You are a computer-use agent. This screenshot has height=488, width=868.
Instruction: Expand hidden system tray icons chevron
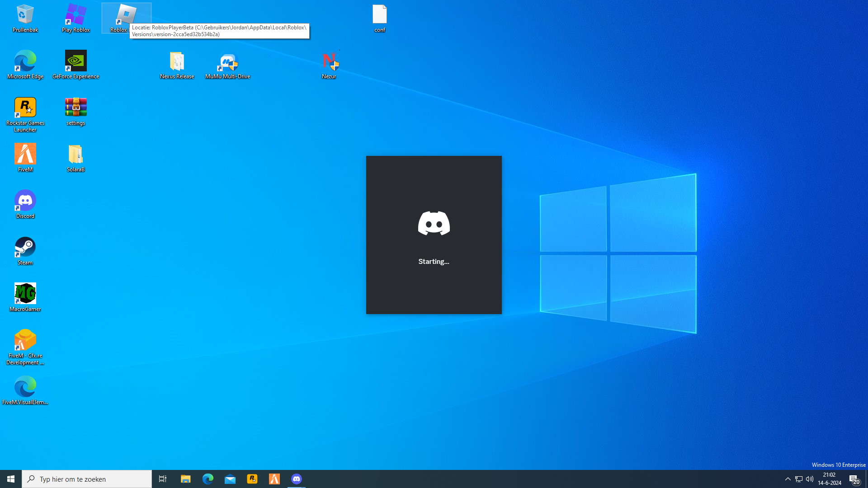tap(788, 479)
